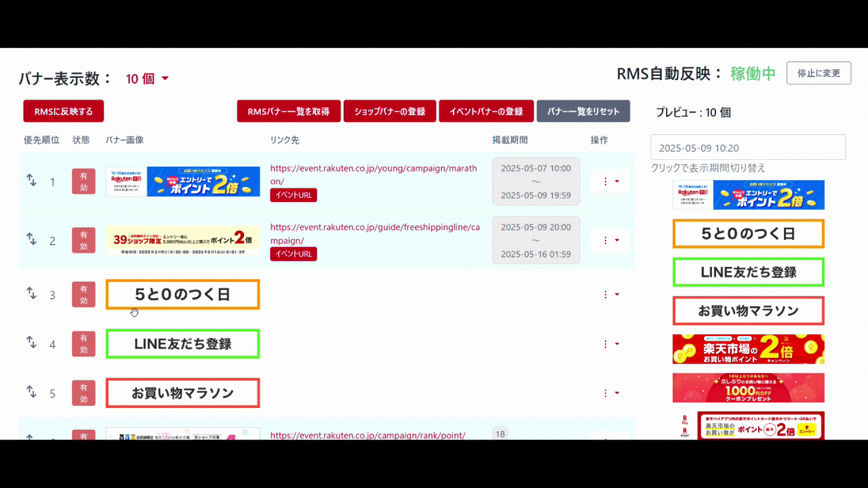Click the 1,000円OFF coupon preview banner

pyautogui.click(x=749, y=388)
